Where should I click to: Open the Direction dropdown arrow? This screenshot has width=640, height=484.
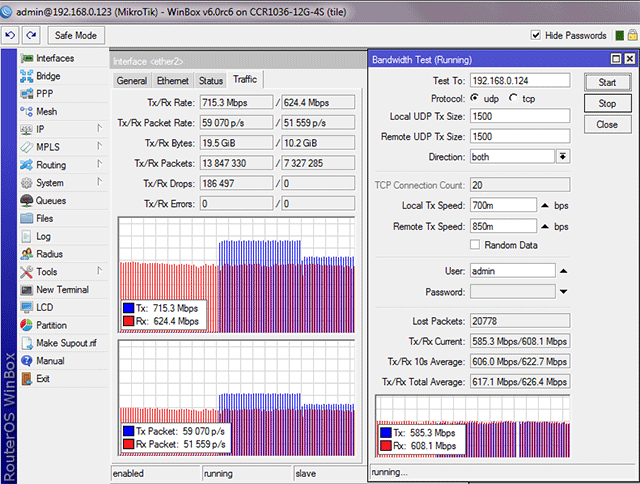pos(563,156)
